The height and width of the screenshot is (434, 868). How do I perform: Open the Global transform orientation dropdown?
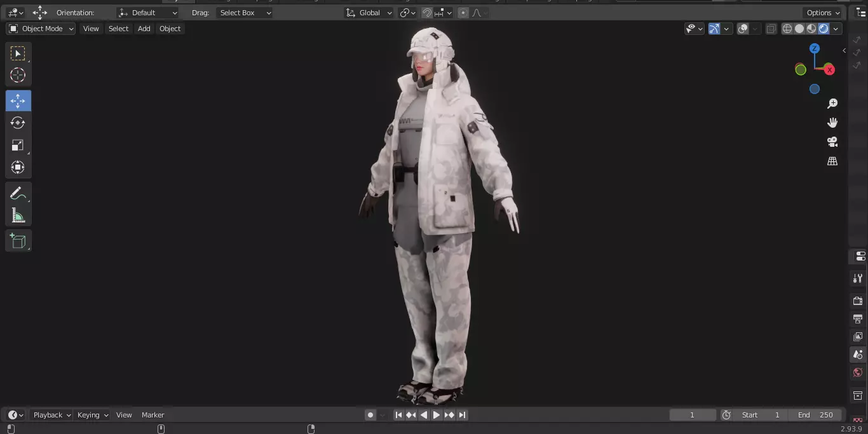coord(369,13)
